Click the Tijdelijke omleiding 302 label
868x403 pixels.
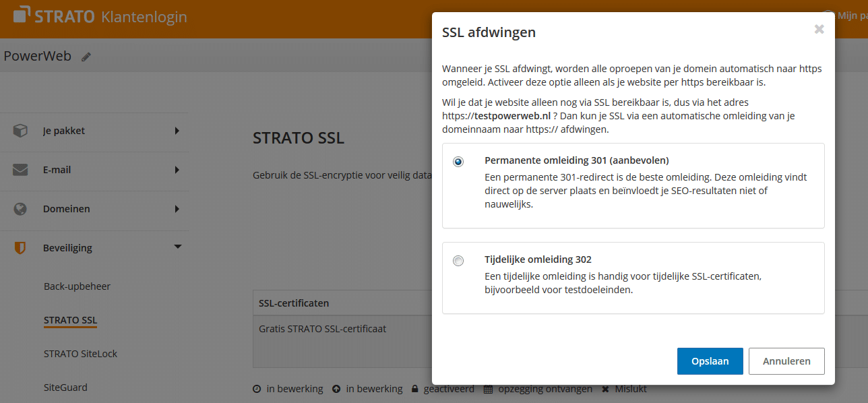coord(538,259)
